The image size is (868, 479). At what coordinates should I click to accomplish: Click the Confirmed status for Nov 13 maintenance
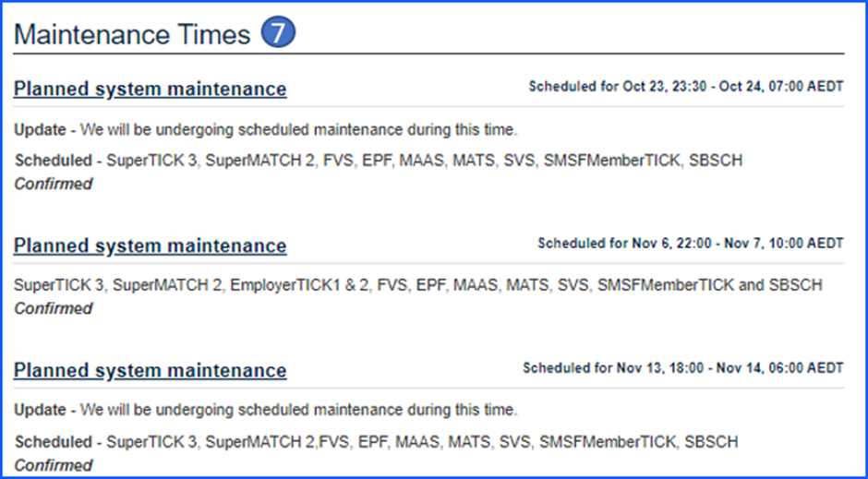click(54, 464)
